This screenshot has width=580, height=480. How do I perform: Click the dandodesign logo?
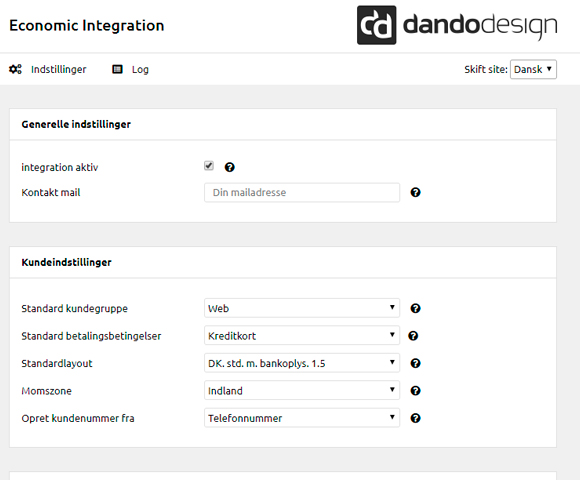457,25
